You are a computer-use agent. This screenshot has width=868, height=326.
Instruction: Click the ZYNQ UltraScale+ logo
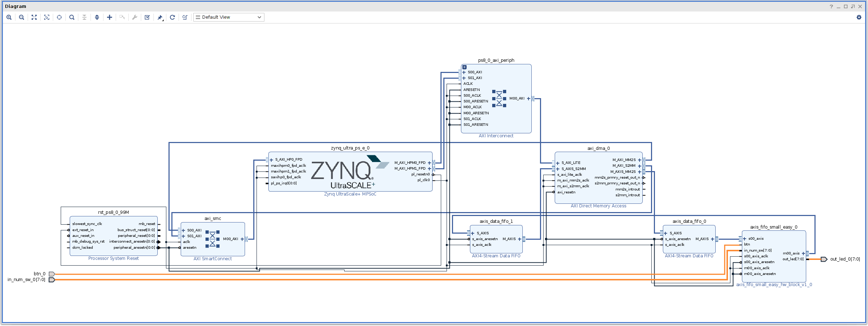[x=350, y=173]
